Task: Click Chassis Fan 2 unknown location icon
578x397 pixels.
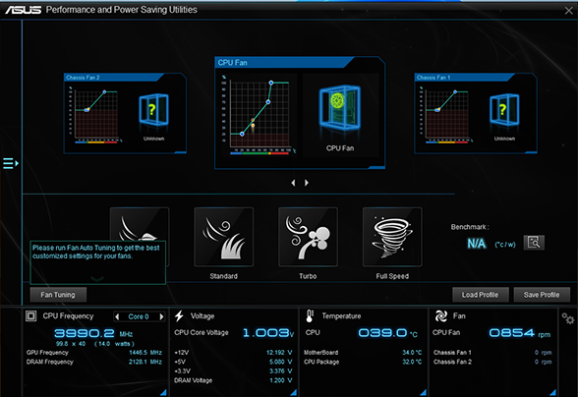Action: pyautogui.click(x=153, y=110)
